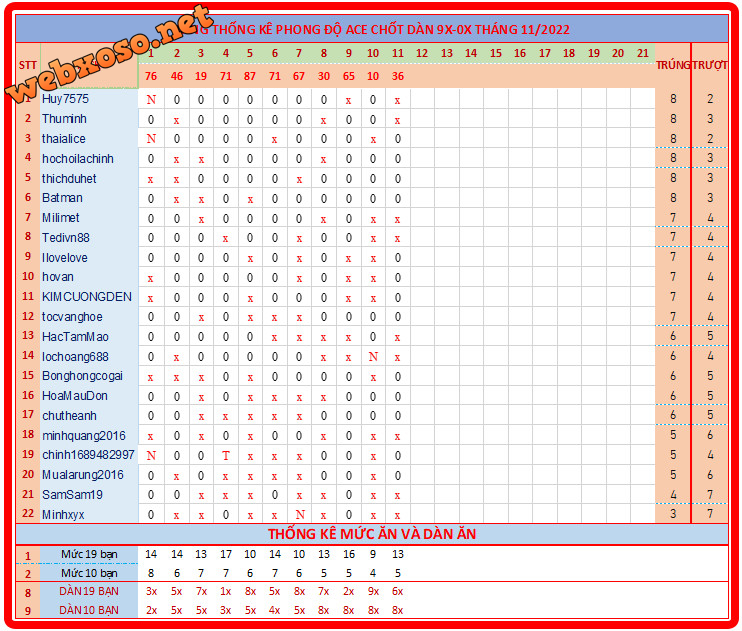Click result number 87 under day 5
742x631 pixels.
pos(250,76)
